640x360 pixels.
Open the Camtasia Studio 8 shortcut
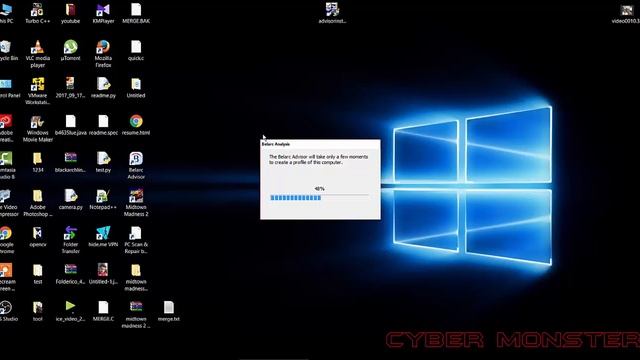pyautogui.click(x=6, y=159)
